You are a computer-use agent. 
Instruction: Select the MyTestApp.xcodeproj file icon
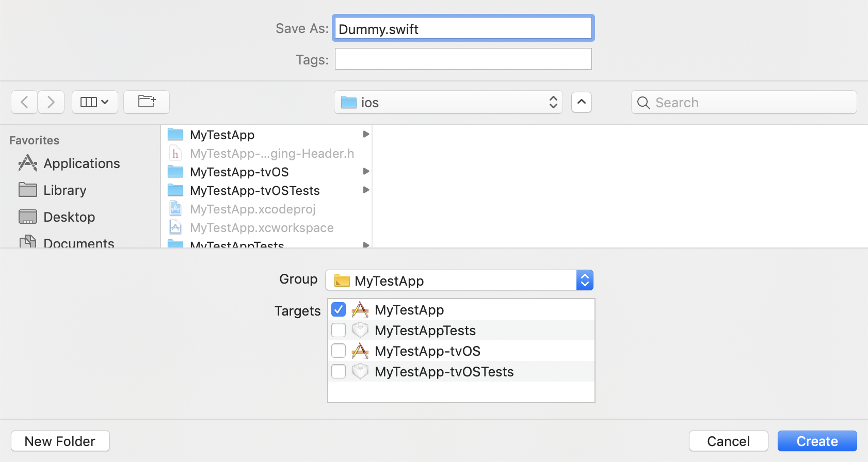[x=175, y=209]
